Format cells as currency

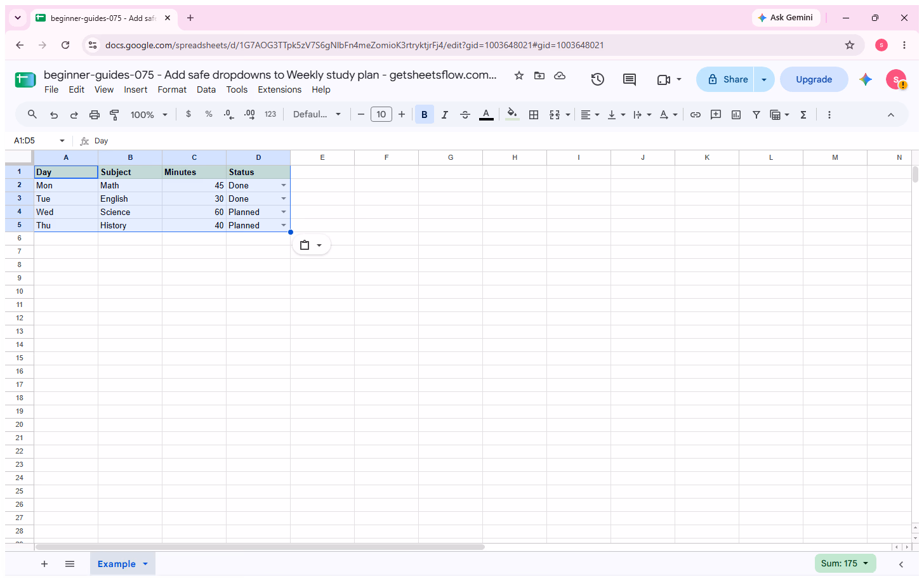tap(188, 114)
